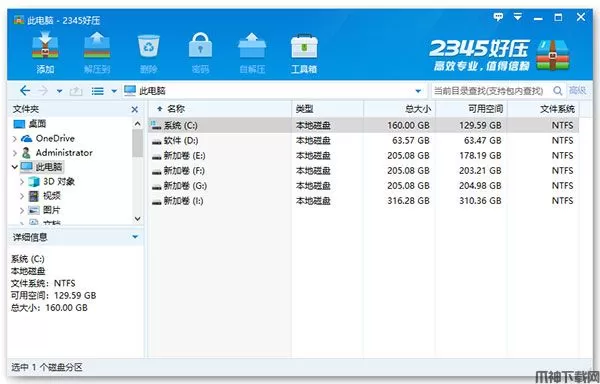Select OneDrive in the folder tree

(55, 138)
